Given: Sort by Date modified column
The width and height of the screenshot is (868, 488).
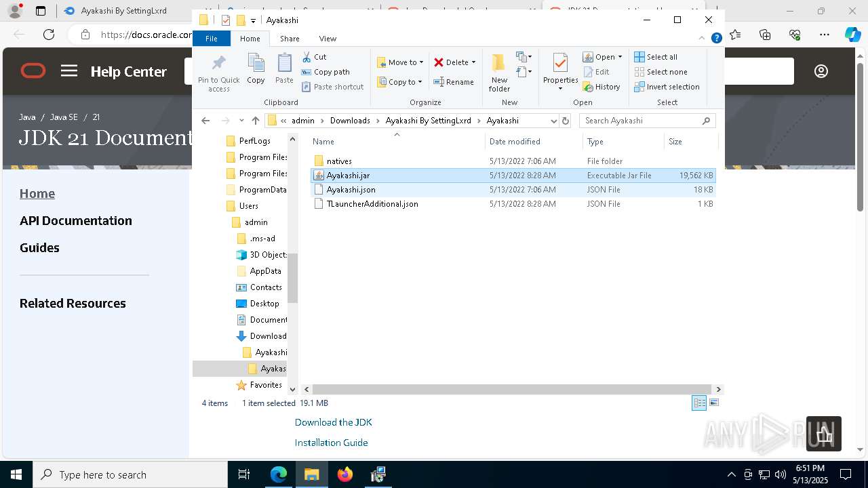Looking at the screenshot, I should [x=534, y=142].
